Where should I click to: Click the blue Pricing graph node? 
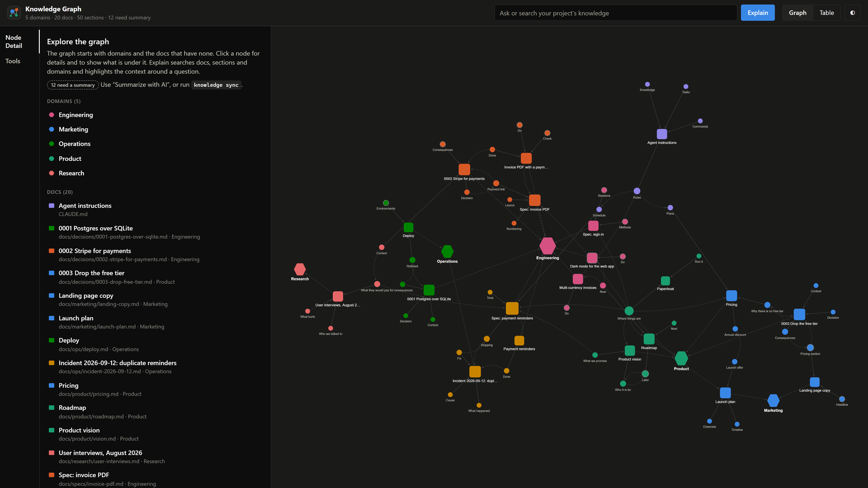pyautogui.click(x=731, y=296)
